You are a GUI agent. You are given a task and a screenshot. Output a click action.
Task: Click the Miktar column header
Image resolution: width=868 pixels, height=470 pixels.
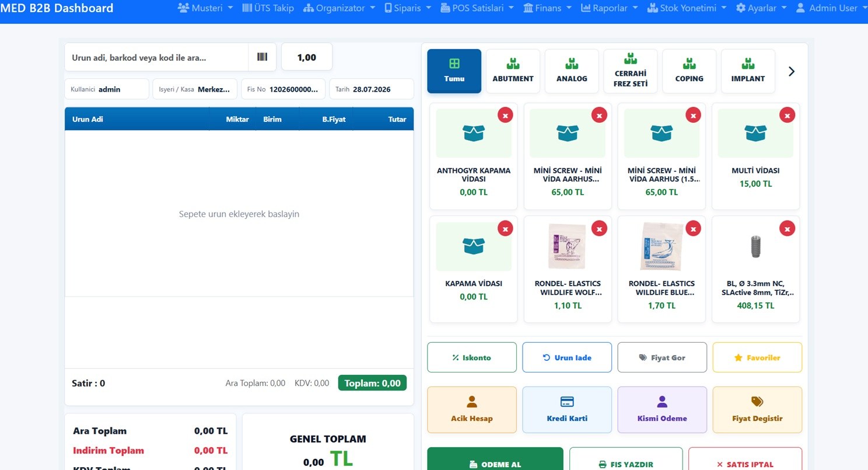pyautogui.click(x=237, y=119)
